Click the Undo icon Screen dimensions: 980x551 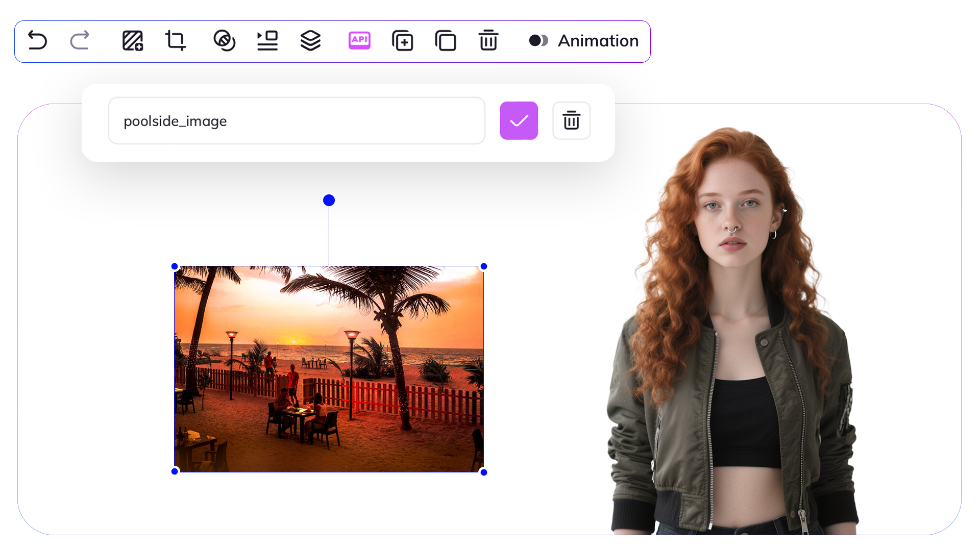[37, 41]
